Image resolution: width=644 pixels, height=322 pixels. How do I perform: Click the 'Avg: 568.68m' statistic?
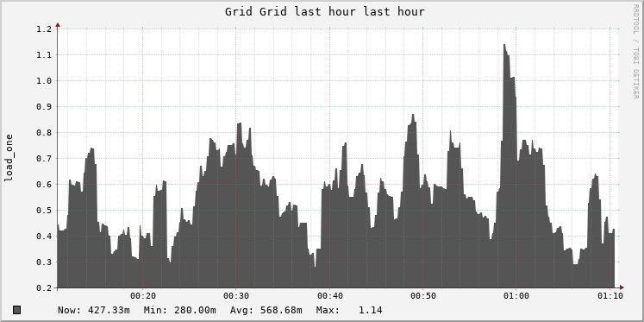click(x=268, y=310)
